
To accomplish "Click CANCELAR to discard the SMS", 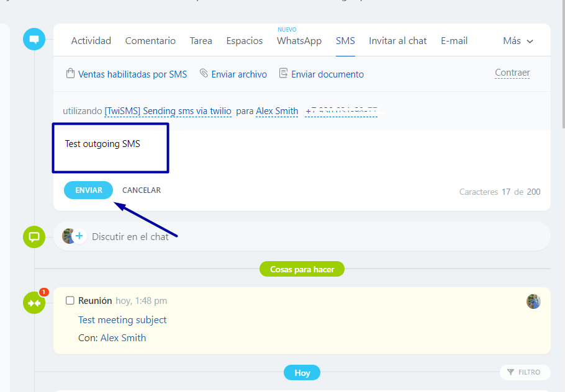I will (142, 190).
